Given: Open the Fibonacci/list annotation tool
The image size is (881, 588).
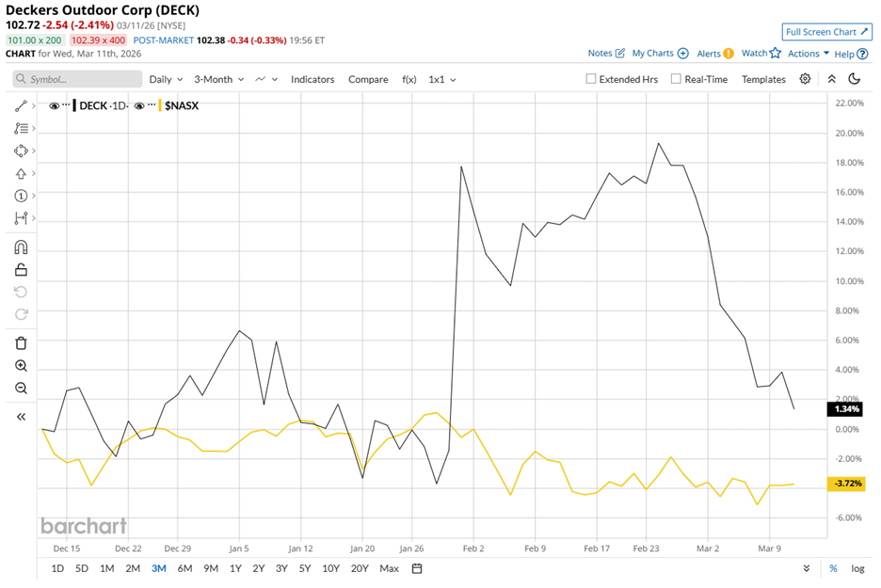Looking at the screenshot, I should point(21,129).
